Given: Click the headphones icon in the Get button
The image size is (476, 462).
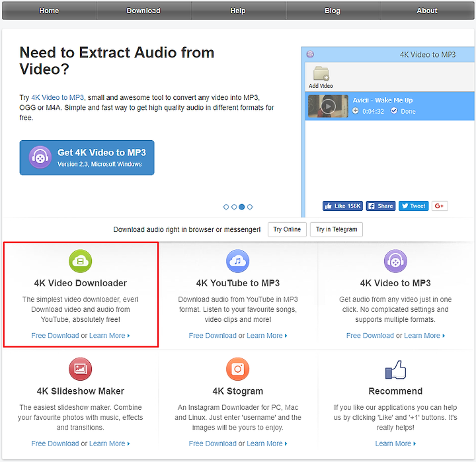Looking at the screenshot, I should 40,157.
